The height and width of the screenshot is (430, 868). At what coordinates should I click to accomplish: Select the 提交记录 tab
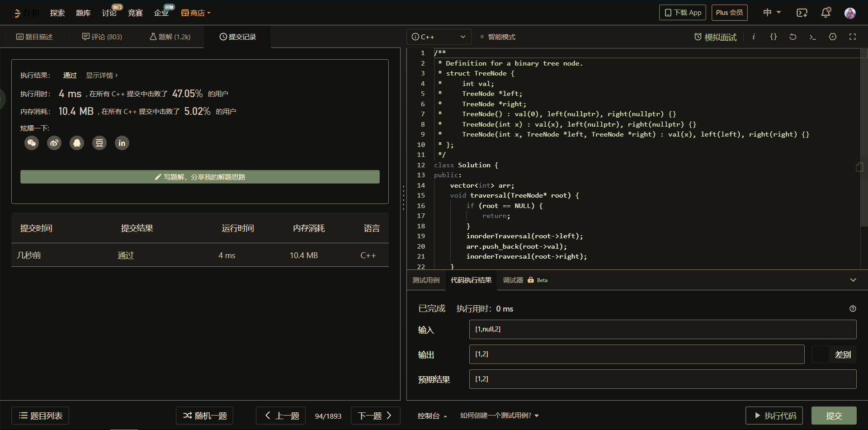[238, 37]
